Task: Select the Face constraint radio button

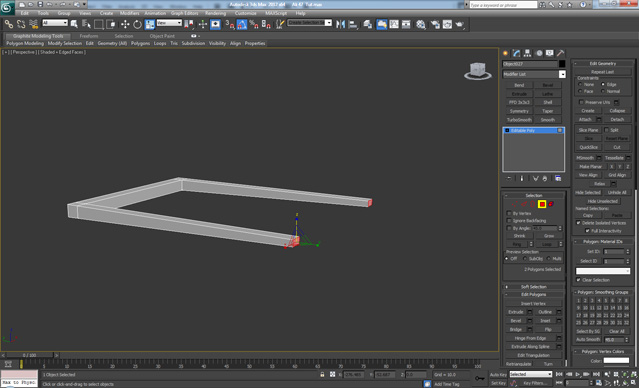Action: pos(580,91)
